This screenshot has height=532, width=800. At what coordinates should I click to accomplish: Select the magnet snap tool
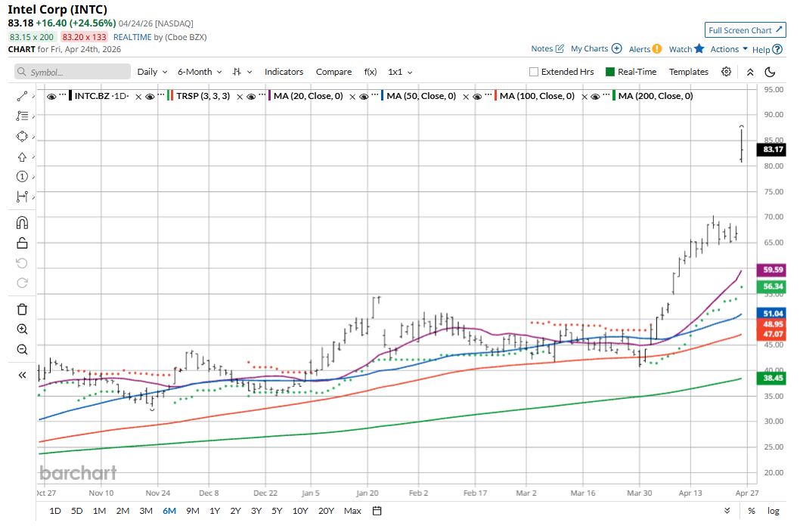22,222
